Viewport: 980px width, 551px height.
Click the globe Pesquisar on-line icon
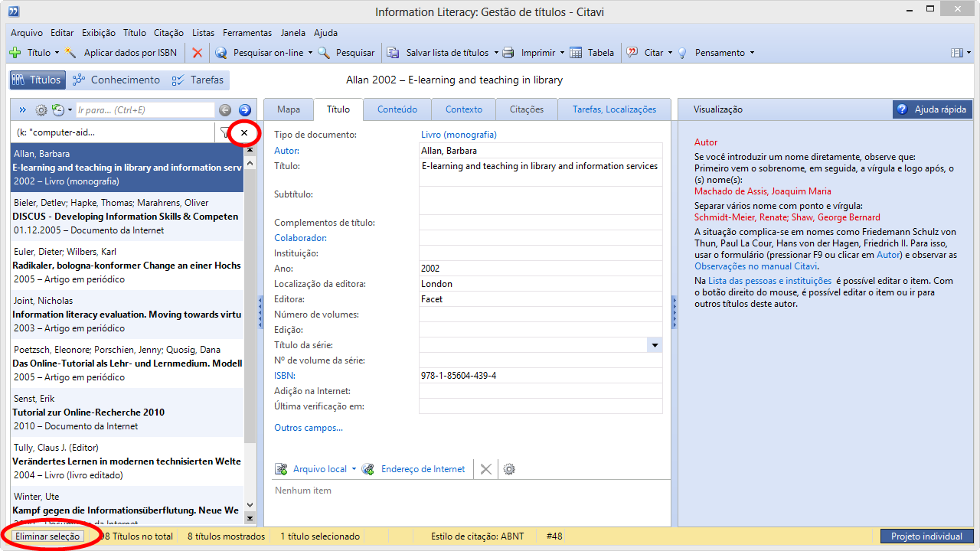221,53
